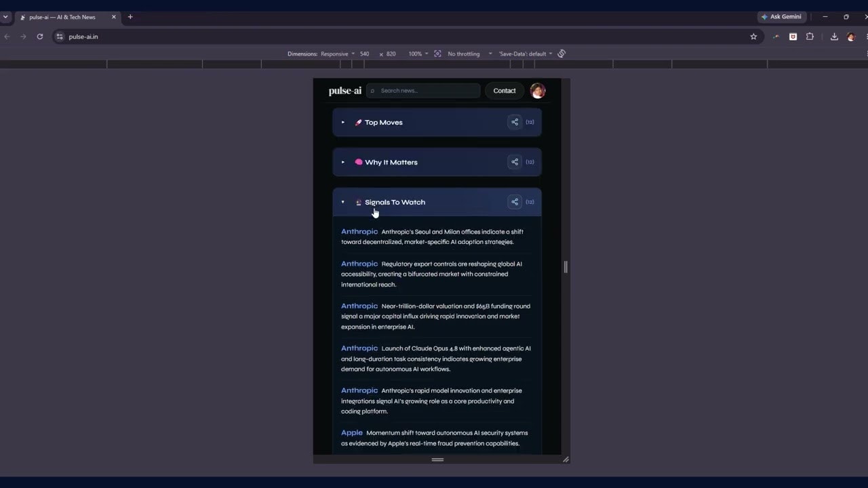The height and width of the screenshot is (488, 868).
Task: Click the viewport width field showing 540
Action: pyautogui.click(x=365, y=54)
